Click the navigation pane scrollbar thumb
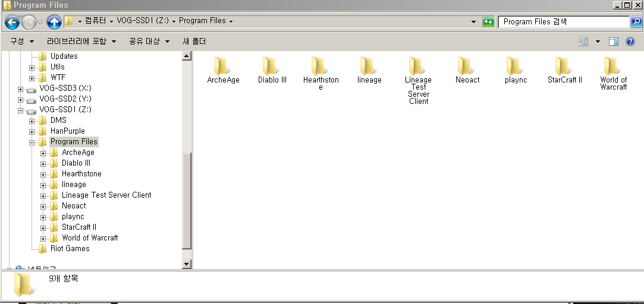This screenshot has height=304, width=644. point(187,201)
